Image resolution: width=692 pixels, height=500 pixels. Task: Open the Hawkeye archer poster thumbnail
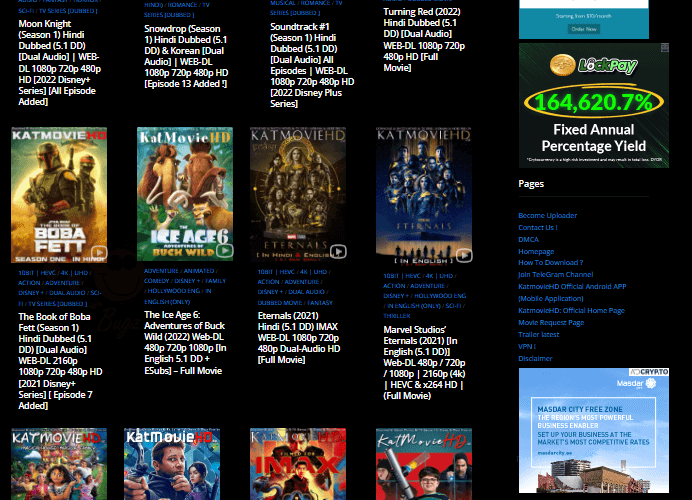coord(172,464)
